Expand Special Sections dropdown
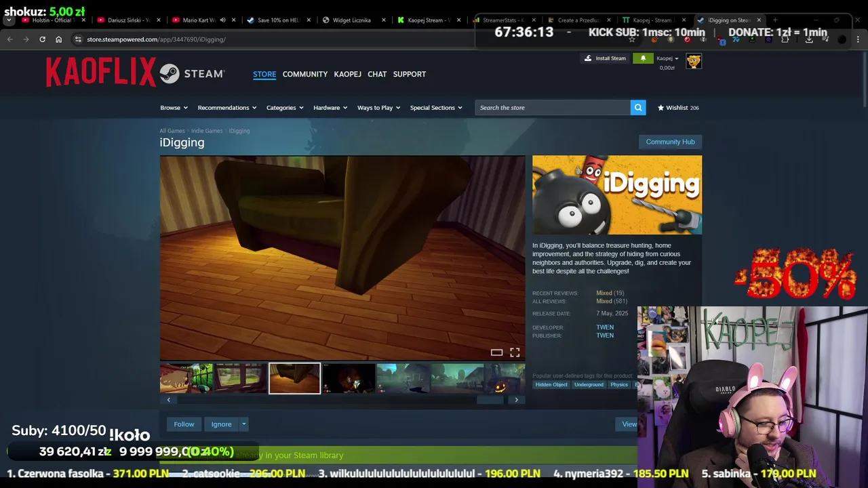Screen dimensions: 868x488 (436, 108)
